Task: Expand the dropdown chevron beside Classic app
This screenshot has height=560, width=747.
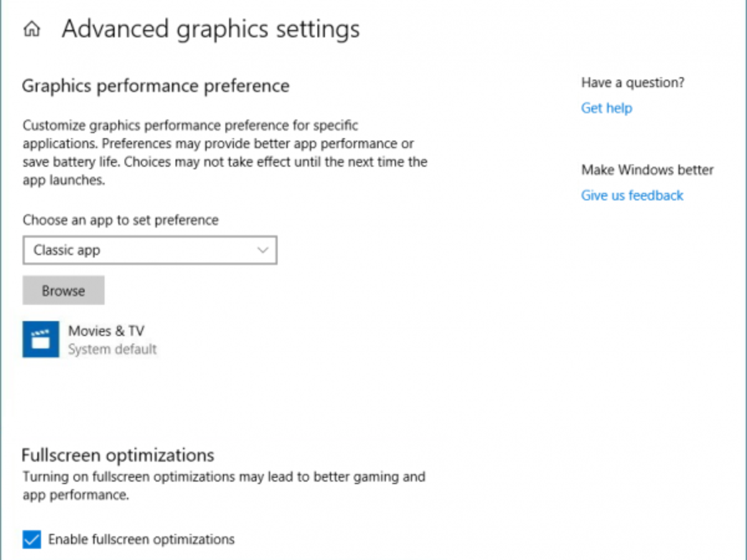Action: [263, 250]
